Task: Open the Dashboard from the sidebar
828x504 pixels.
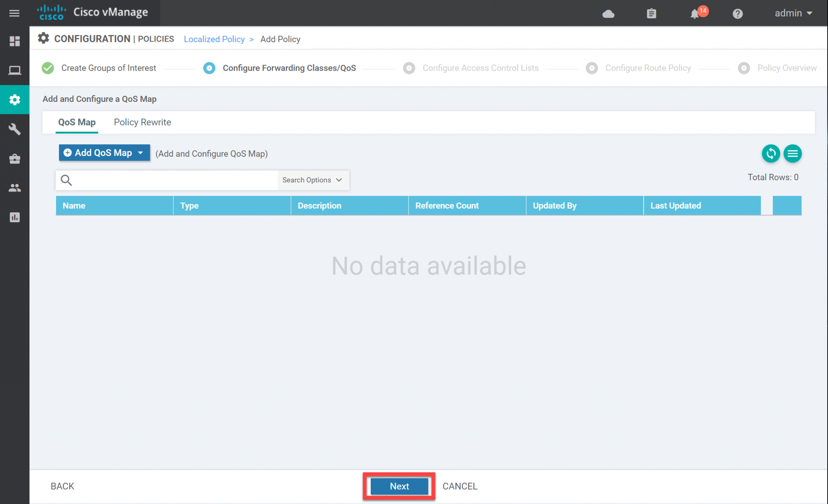Action: 15,41
